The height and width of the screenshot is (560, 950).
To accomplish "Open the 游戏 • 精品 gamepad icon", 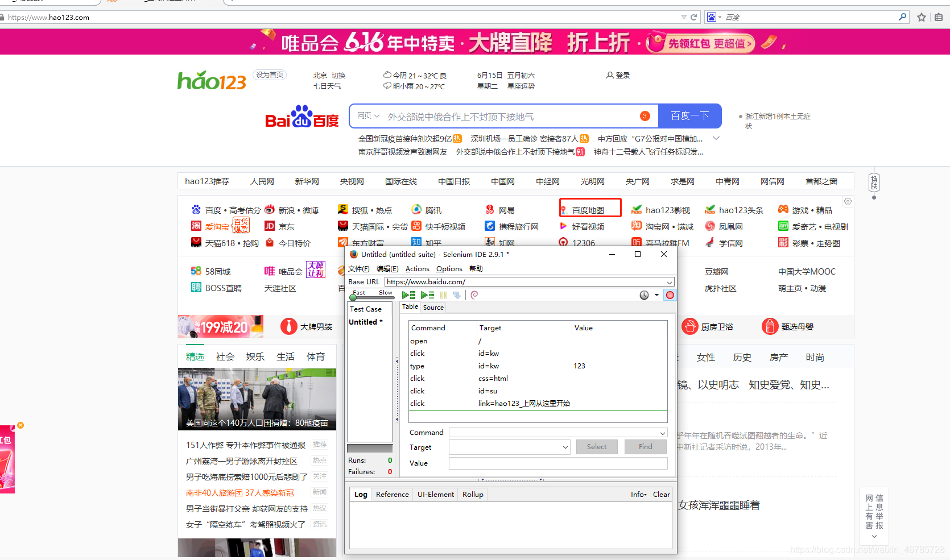I will (783, 209).
